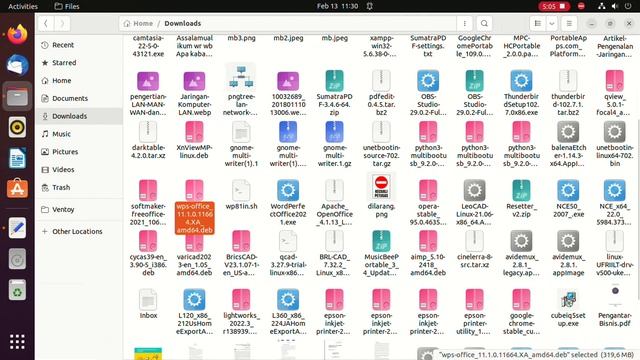Navigate to Home in the path bar

pyautogui.click(x=138, y=24)
